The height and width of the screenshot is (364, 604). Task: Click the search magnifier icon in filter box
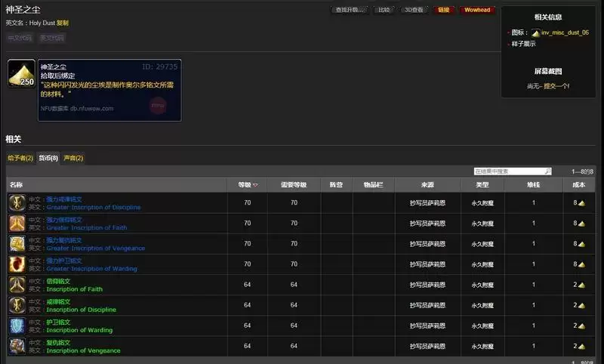point(547,171)
